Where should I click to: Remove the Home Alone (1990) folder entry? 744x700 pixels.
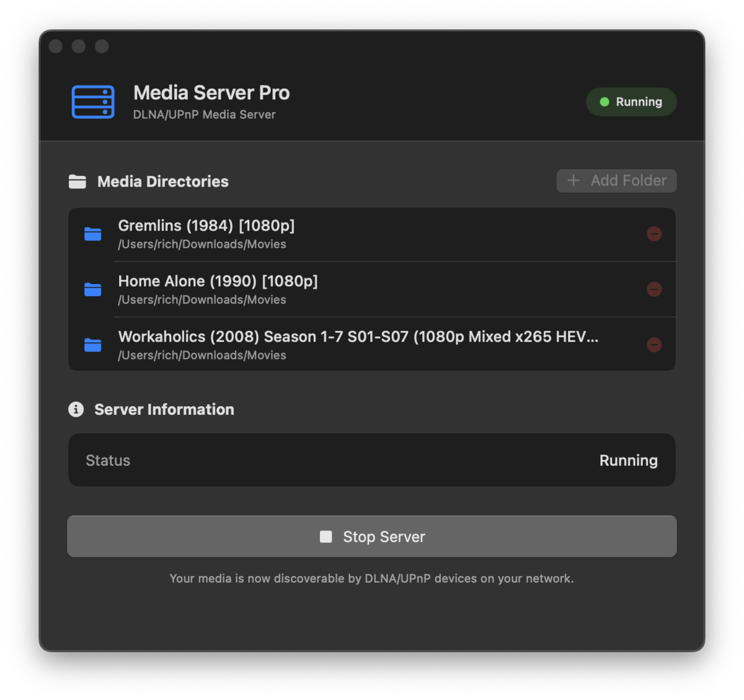(655, 290)
